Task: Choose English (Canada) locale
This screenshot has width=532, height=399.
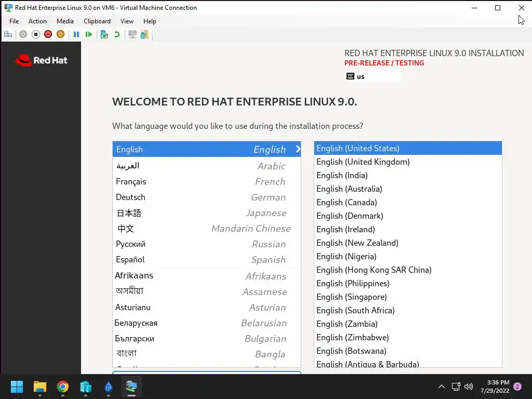Action: click(408, 202)
